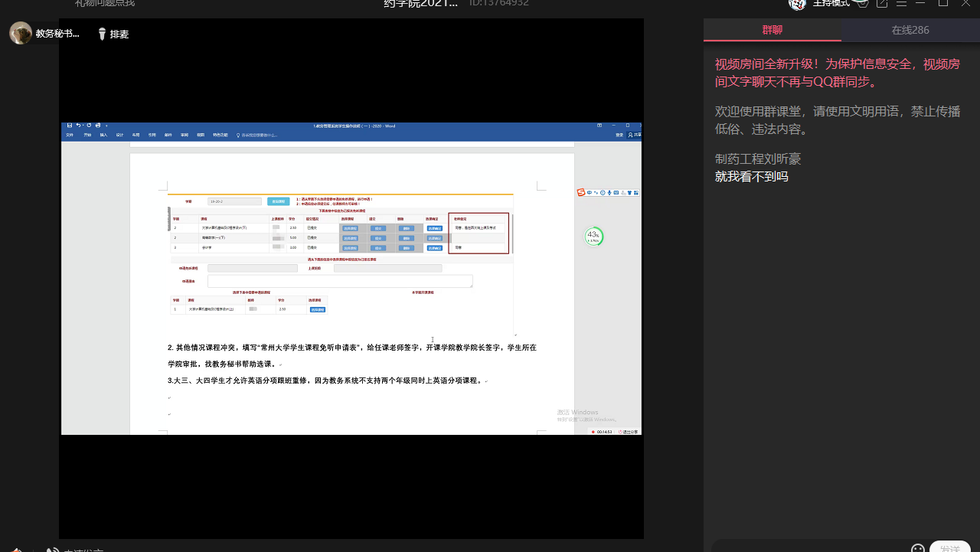Open the 特色功能 ribbon tab in Word
980x552 pixels.
pos(220,135)
